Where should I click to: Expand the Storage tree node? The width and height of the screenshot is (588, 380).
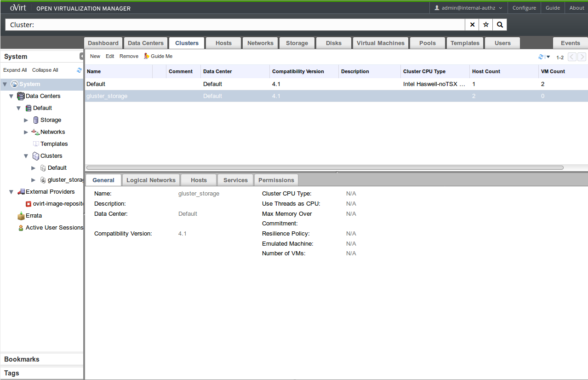[26, 120]
